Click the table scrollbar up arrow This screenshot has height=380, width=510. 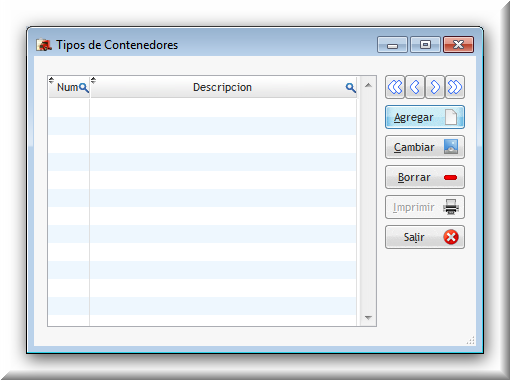coord(368,85)
